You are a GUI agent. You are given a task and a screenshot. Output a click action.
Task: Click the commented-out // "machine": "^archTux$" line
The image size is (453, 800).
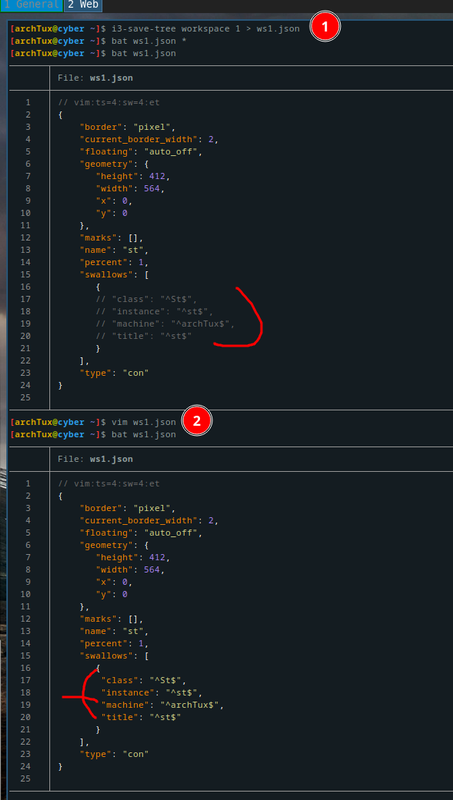(x=165, y=323)
